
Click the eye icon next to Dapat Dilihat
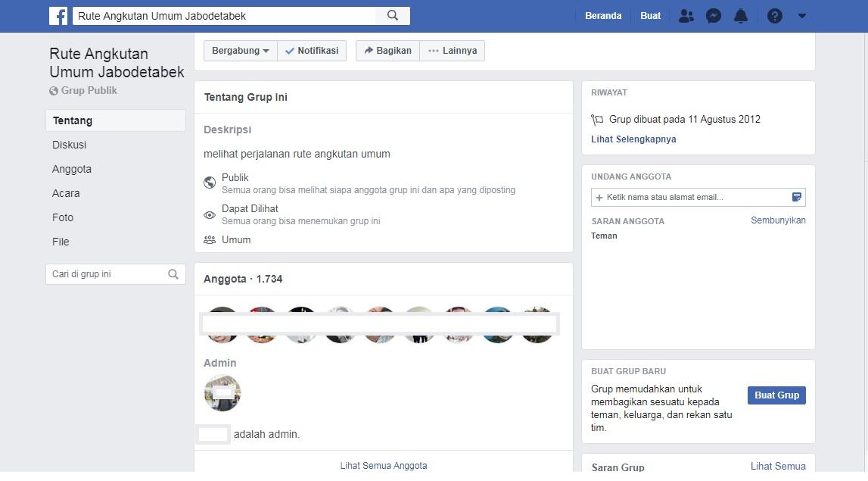[210, 215]
